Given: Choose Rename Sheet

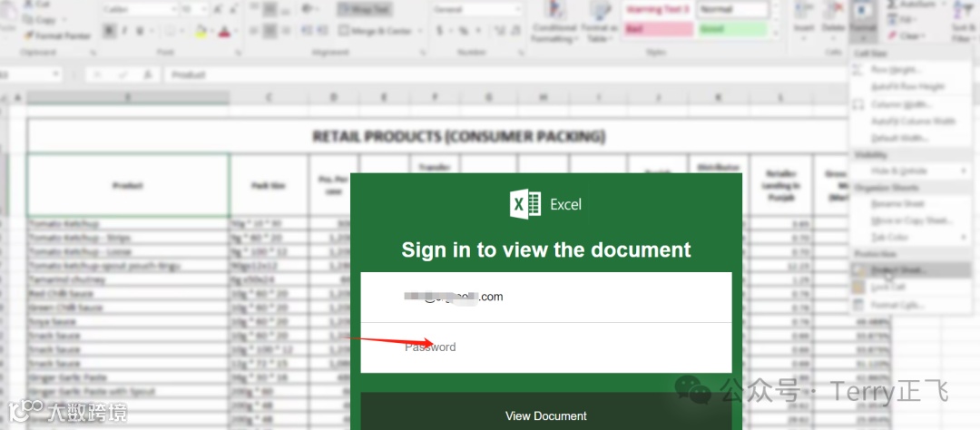Looking at the screenshot, I should click(909, 204).
